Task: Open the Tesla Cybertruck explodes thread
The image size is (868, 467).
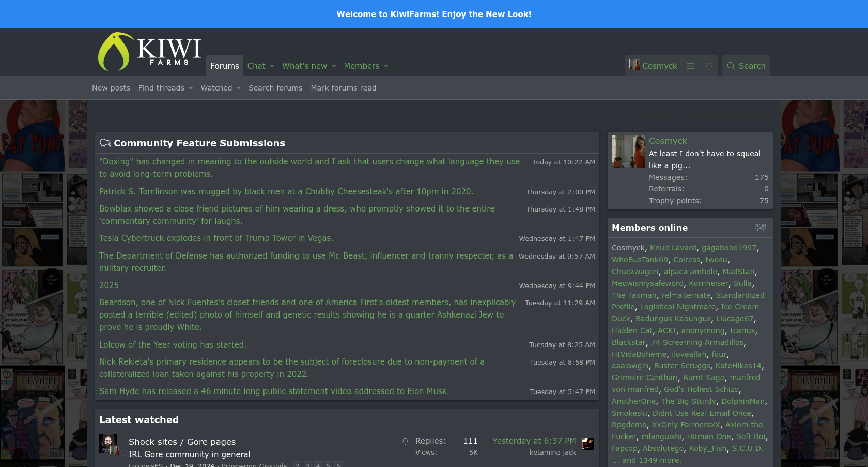Action: [216, 238]
